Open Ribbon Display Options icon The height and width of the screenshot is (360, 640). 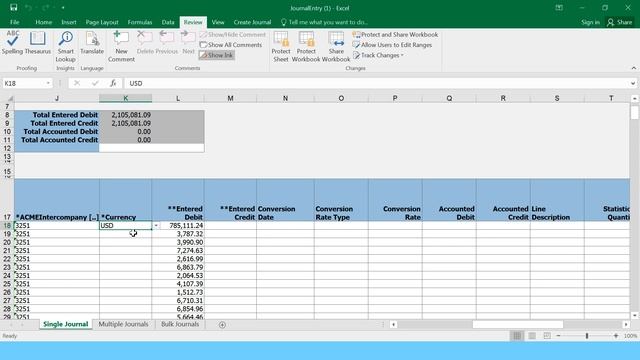[559, 8]
